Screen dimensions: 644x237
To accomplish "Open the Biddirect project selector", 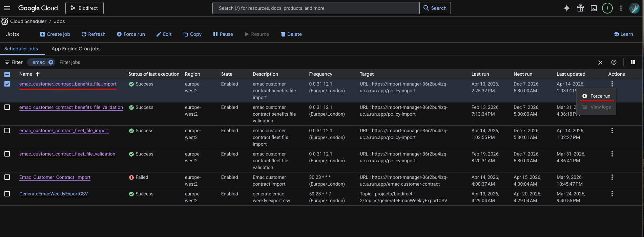I will 84,8.
